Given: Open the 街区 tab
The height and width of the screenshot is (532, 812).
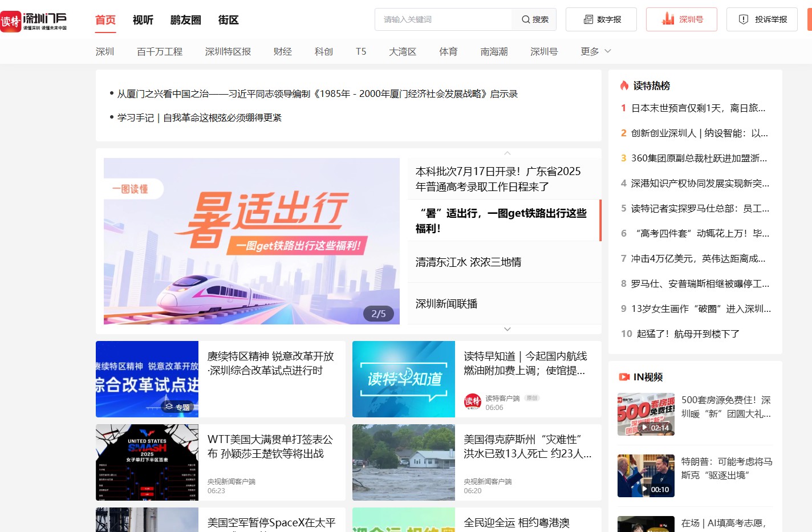Looking at the screenshot, I should pos(229,20).
